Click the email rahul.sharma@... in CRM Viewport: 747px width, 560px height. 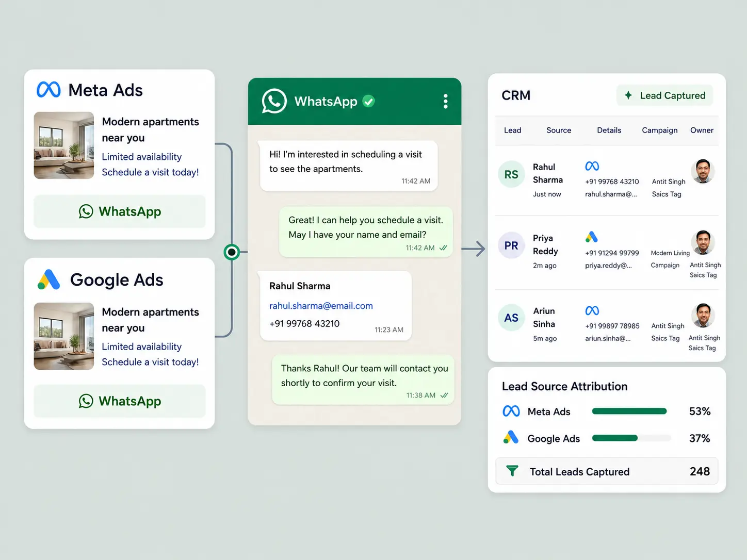[611, 194]
